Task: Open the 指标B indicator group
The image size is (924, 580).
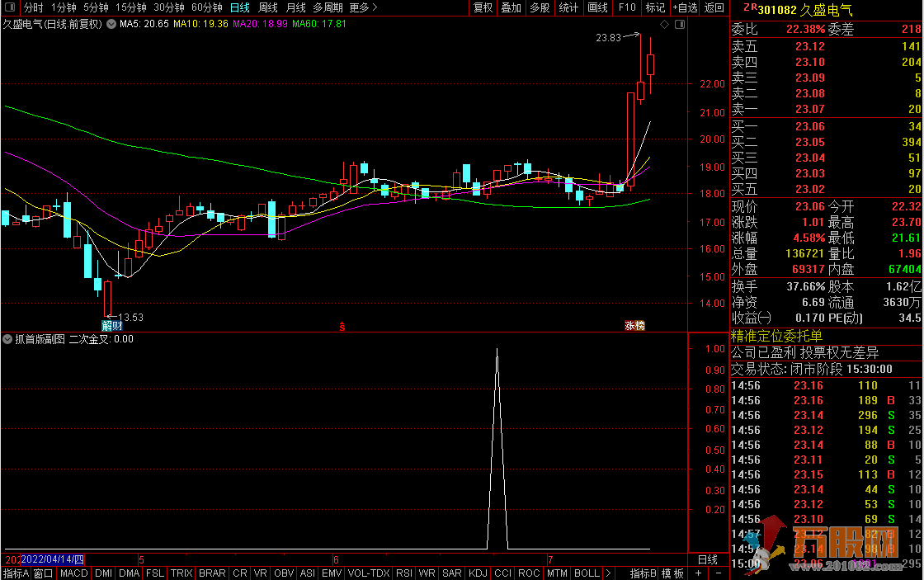Action: (643, 573)
